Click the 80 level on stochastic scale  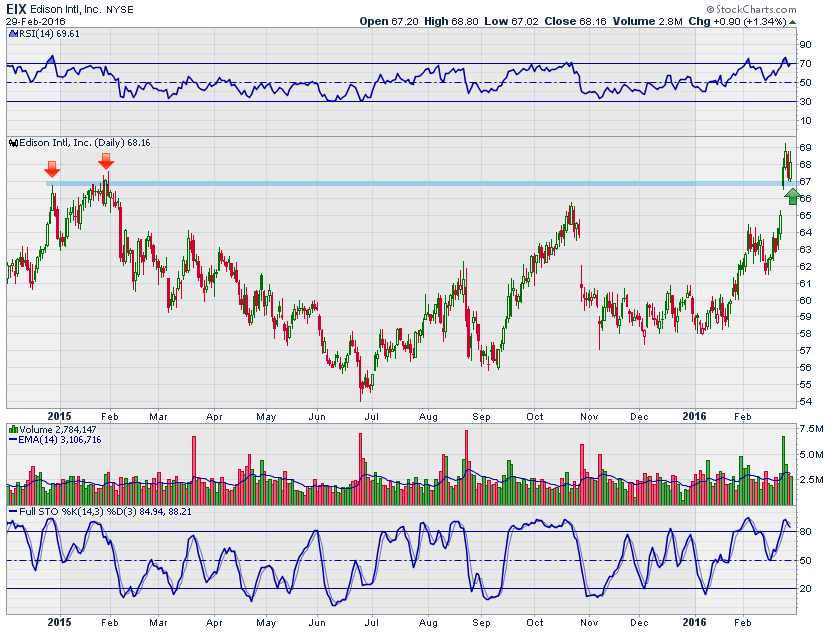click(806, 532)
